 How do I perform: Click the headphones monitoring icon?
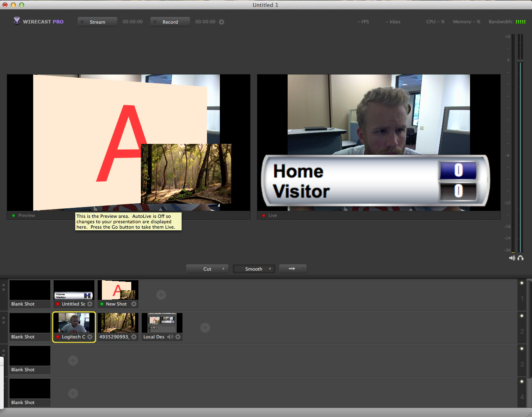(x=521, y=258)
